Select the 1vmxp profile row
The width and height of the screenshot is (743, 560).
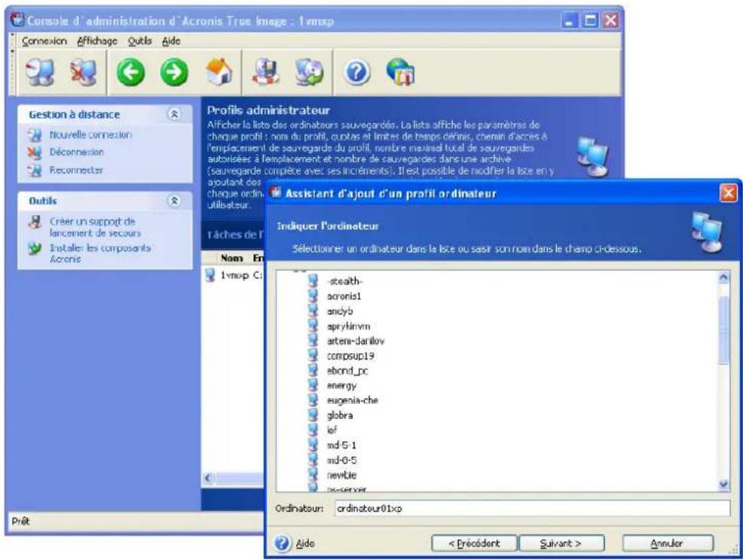[x=234, y=275]
